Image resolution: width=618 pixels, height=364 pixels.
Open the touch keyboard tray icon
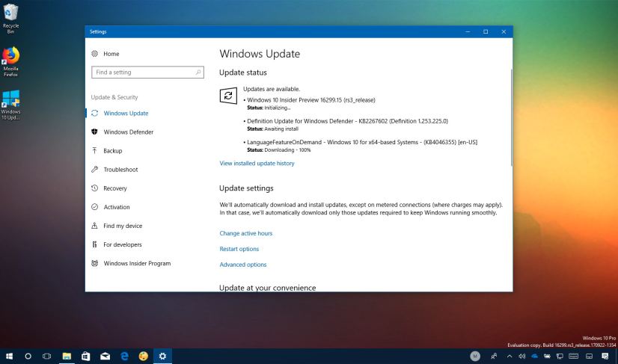pos(573,356)
